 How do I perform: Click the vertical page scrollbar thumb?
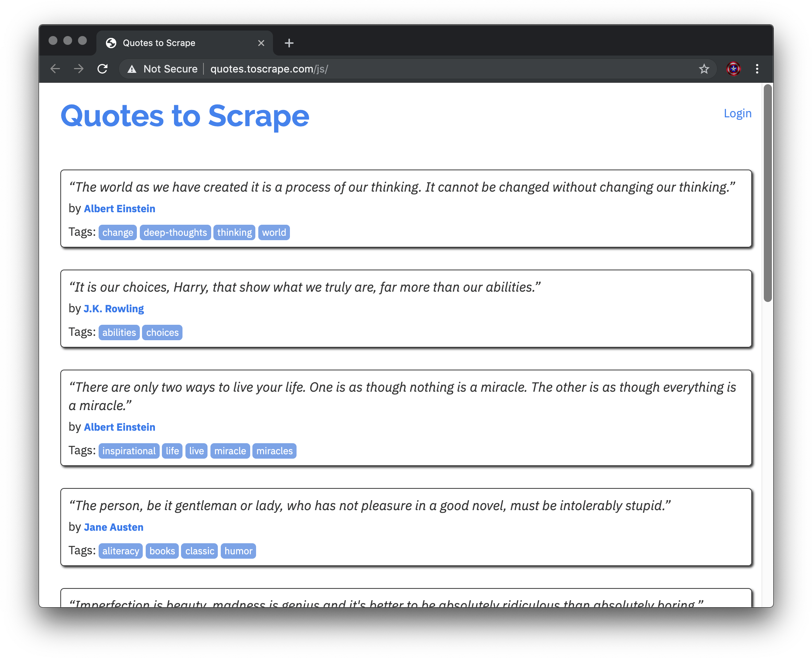767,193
